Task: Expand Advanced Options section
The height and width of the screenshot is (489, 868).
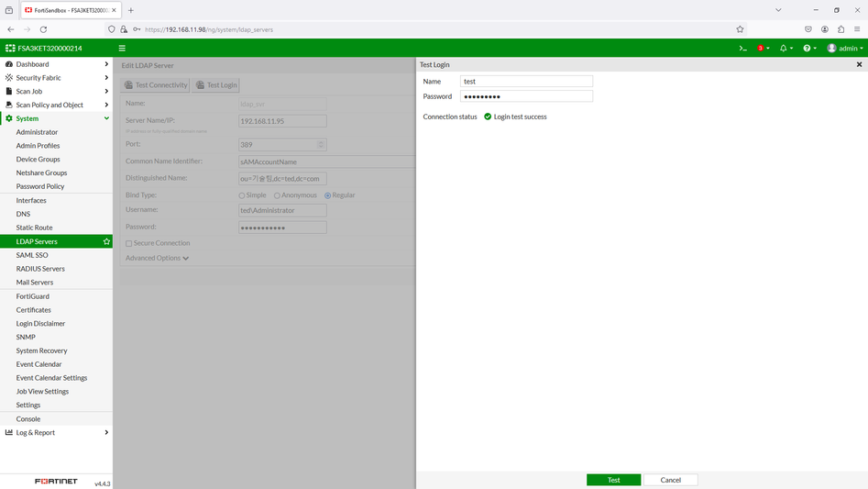Action: [158, 258]
